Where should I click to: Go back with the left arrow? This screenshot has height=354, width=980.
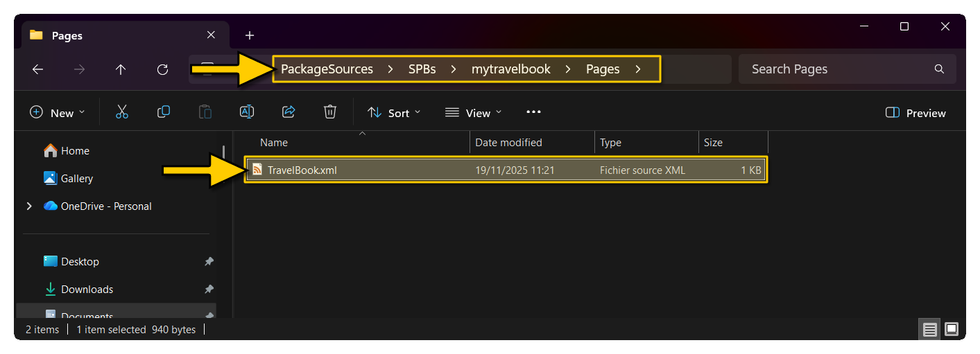coord(37,69)
